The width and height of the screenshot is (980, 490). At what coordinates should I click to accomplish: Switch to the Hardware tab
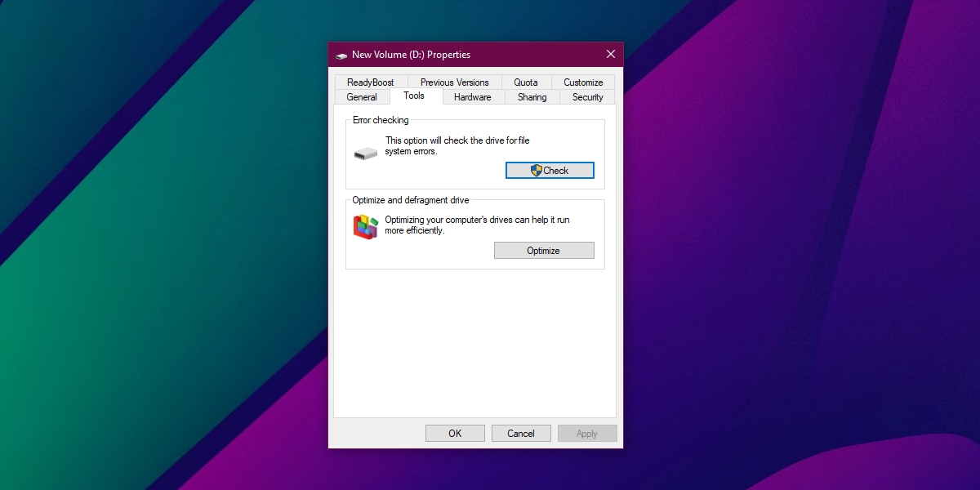pos(473,96)
